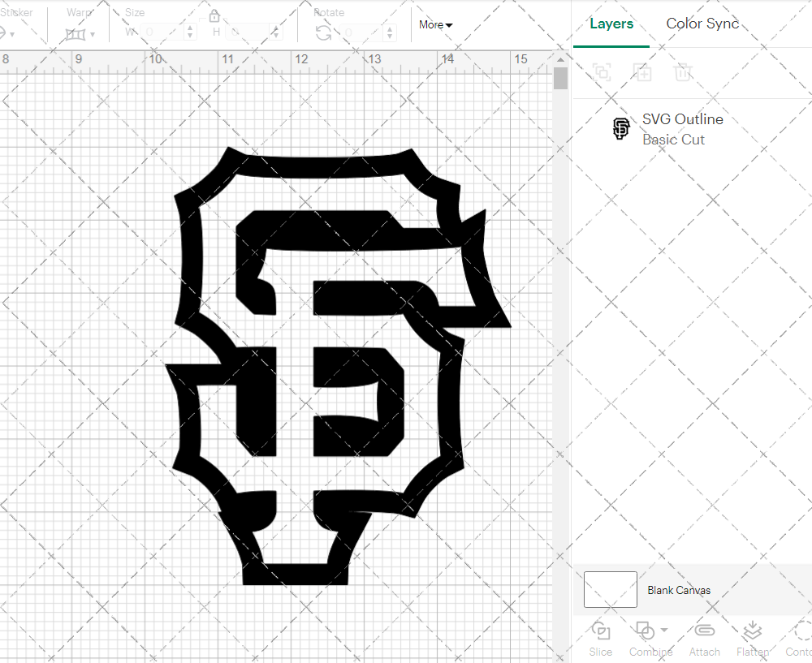812x663 pixels.
Task: Switch to the Layers tab
Action: (x=611, y=24)
